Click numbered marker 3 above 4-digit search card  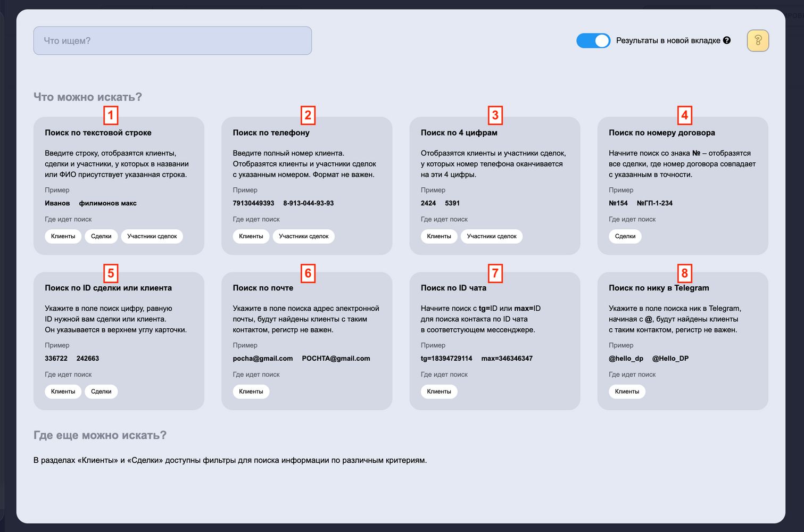coord(495,115)
